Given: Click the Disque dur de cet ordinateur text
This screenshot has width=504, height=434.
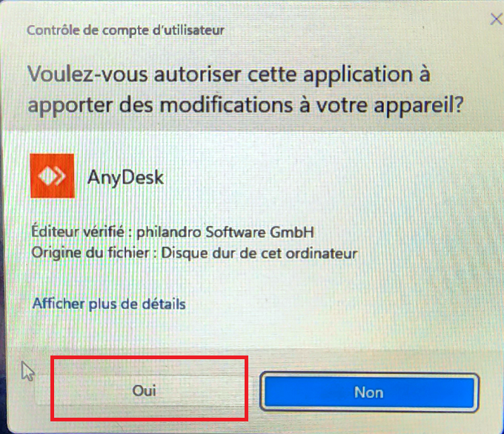Looking at the screenshot, I should (259, 253).
